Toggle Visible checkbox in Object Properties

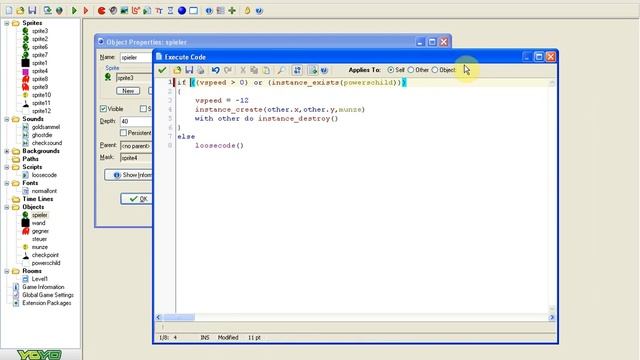(103, 109)
